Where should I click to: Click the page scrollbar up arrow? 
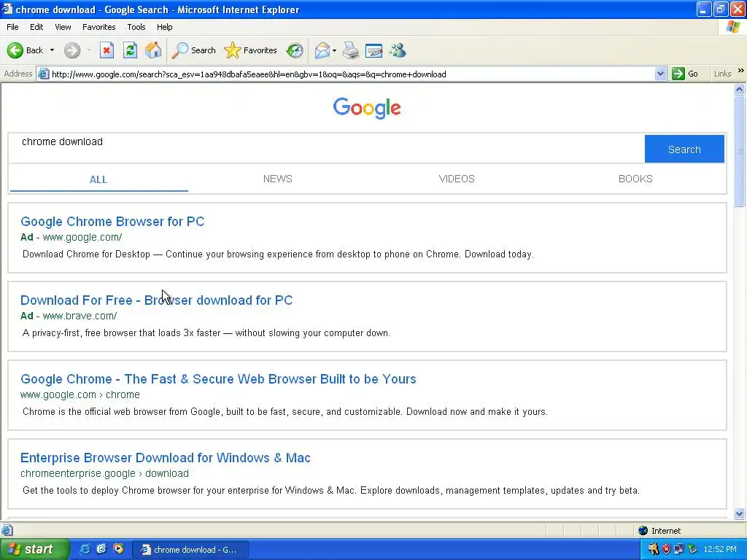(x=740, y=89)
